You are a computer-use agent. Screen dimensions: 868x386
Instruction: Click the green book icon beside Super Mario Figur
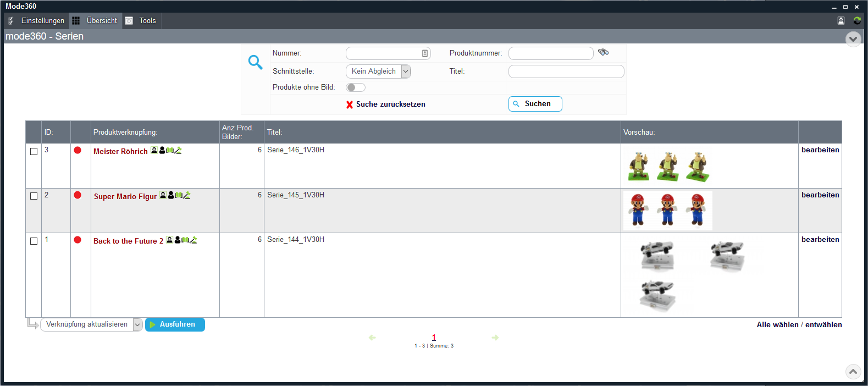click(179, 195)
